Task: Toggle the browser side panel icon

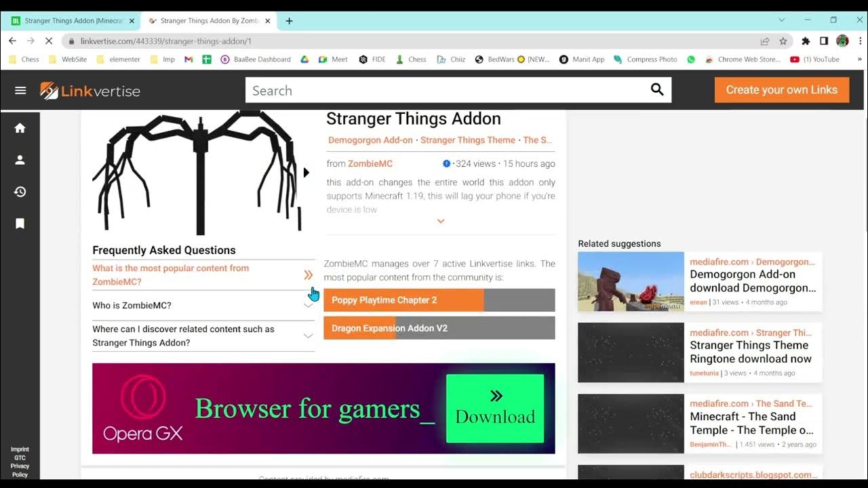Action: coord(824,41)
